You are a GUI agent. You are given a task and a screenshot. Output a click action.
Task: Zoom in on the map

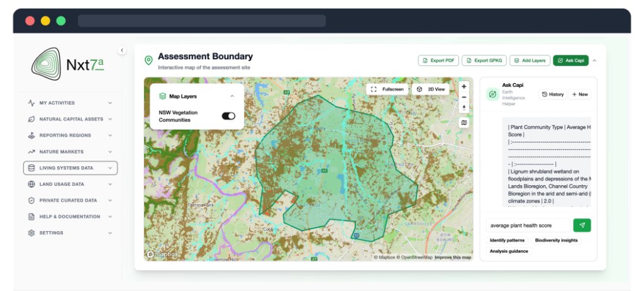464,87
